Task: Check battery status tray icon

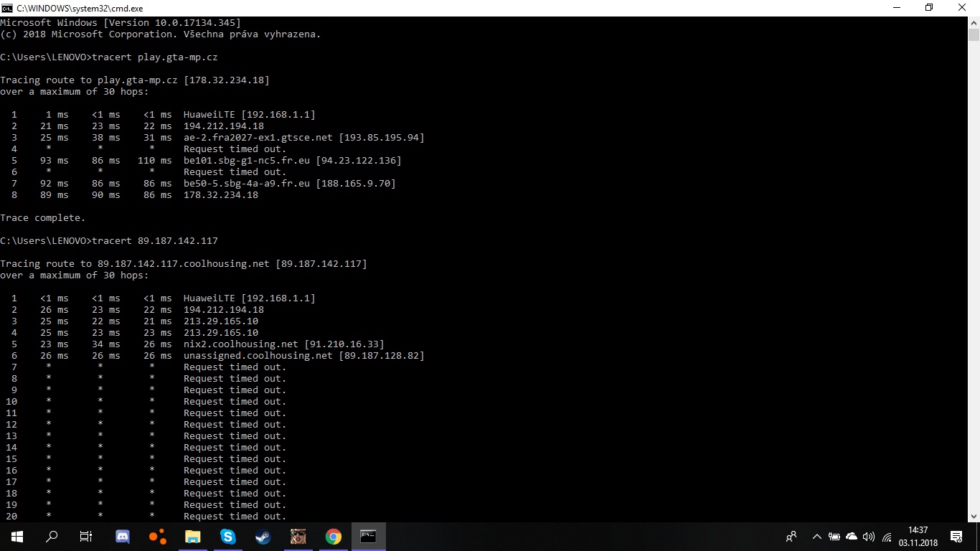Action: (x=834, y=537)
